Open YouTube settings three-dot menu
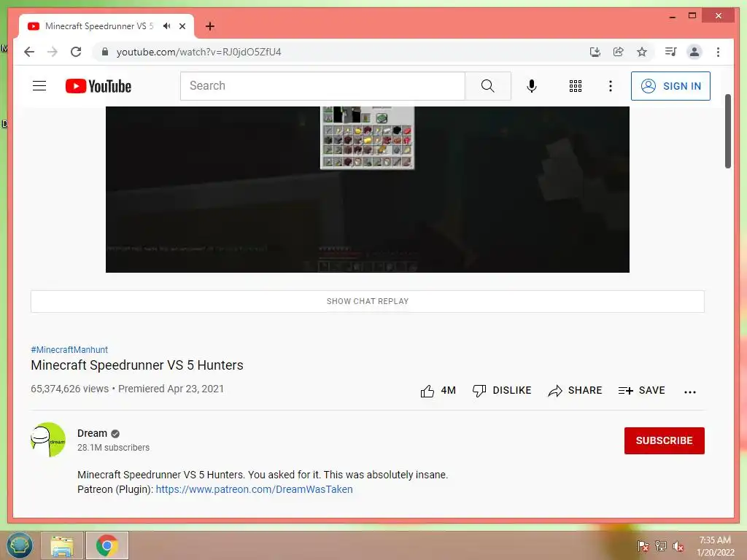Screen dimensions: 747x560 [x=611, y=86]
